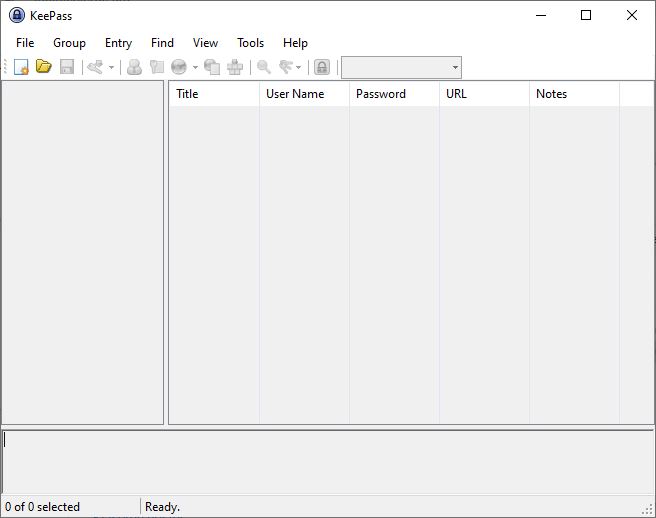Screen dimensions: 656x518
Task: Open the Group menu
Action: click(69, 43)
